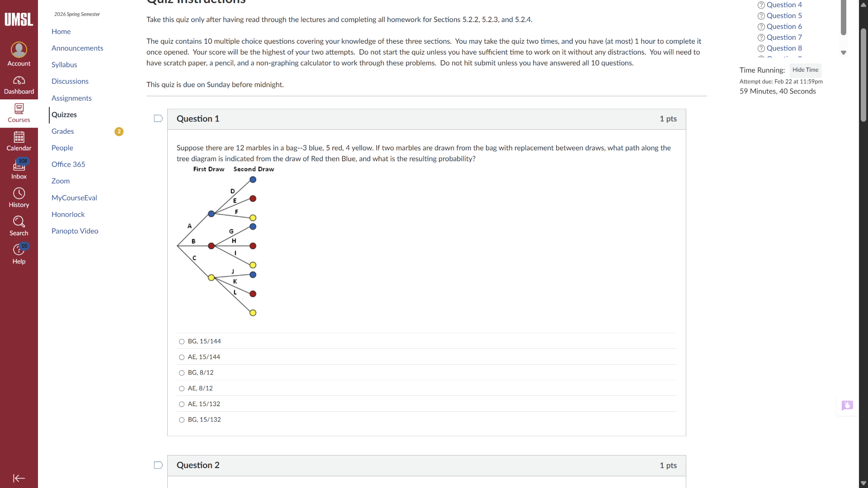This screenshot has height=488, width=868.
Task: Collapse the global navigation arrow icon
Action: [x=19, y=478]
